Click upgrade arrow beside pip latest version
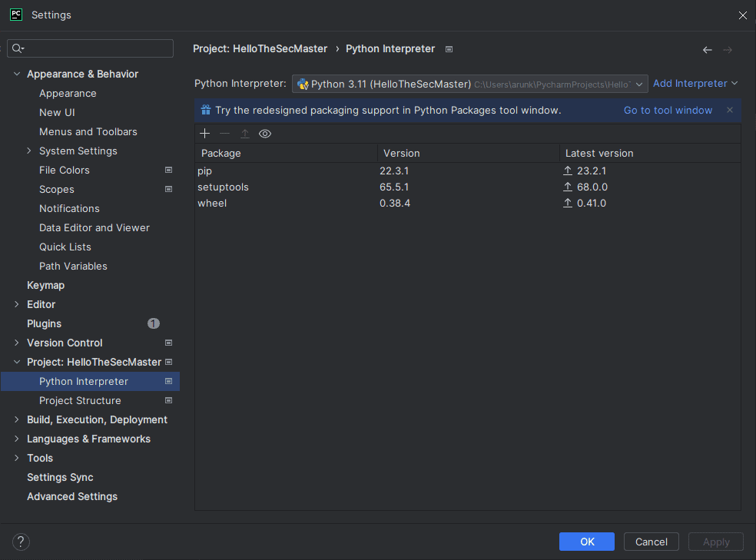 pyautogui.click(x=568, y=171)
